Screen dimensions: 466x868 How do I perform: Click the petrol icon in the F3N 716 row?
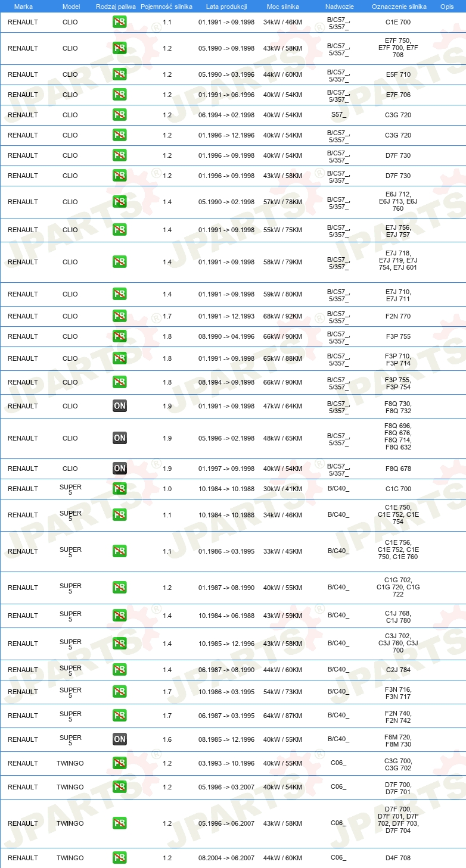point(120,692)
